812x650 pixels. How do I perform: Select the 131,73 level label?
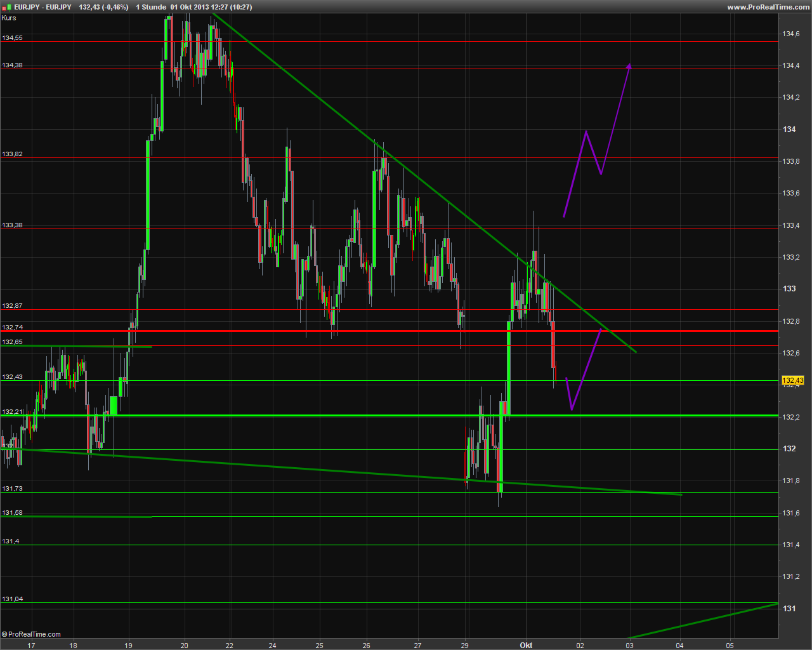click(x=12, y=488)
